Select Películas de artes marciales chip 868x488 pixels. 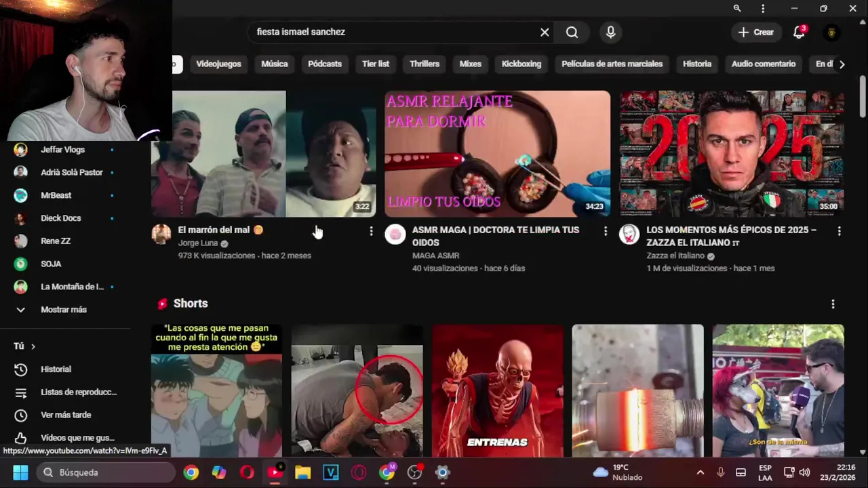pyautogui.click(x=612, y=64)
